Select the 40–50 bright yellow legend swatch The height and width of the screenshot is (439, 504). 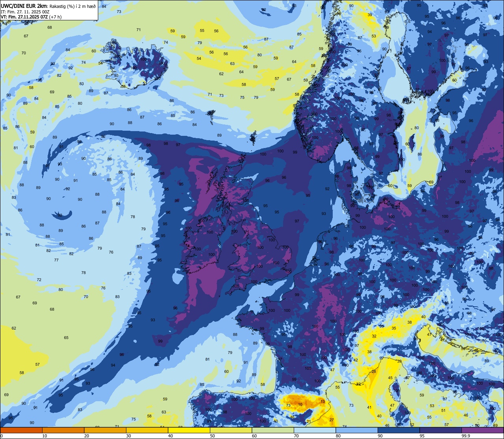189,430
